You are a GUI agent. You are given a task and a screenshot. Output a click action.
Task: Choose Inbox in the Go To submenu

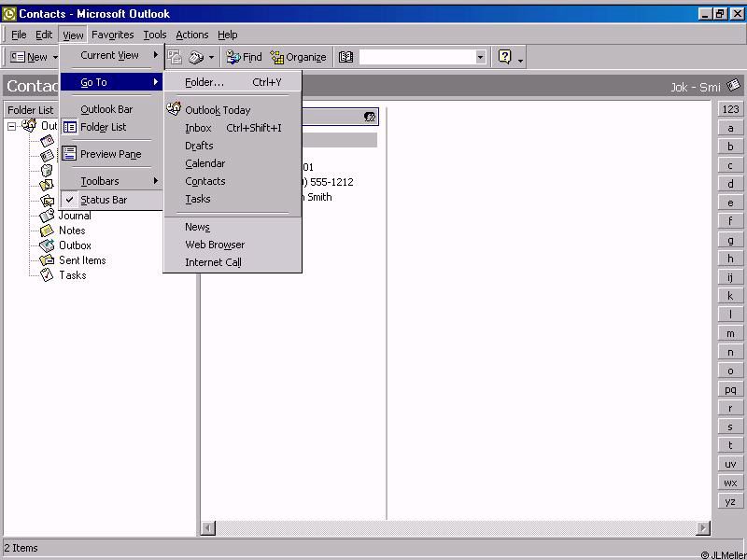(x=233, y=128)
